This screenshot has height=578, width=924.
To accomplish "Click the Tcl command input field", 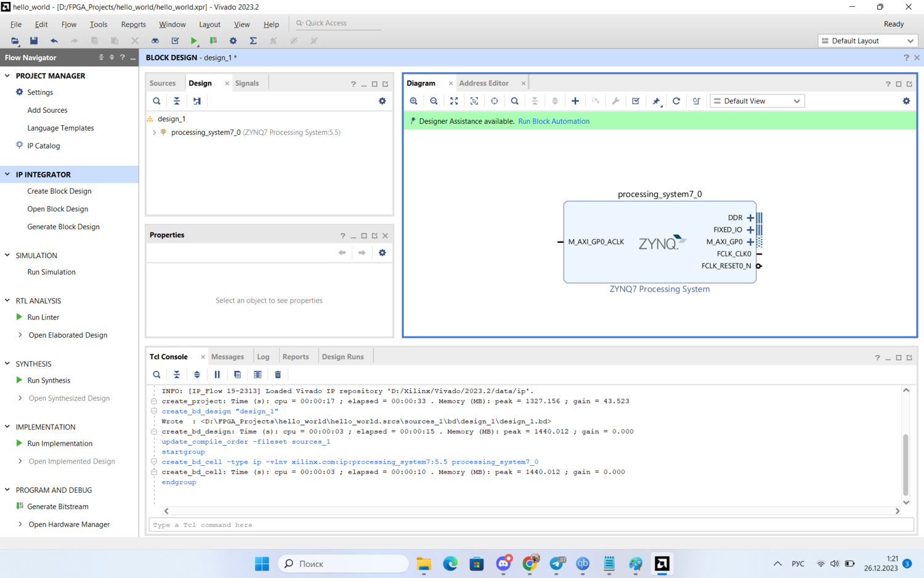I will click(x=530, y=525).
